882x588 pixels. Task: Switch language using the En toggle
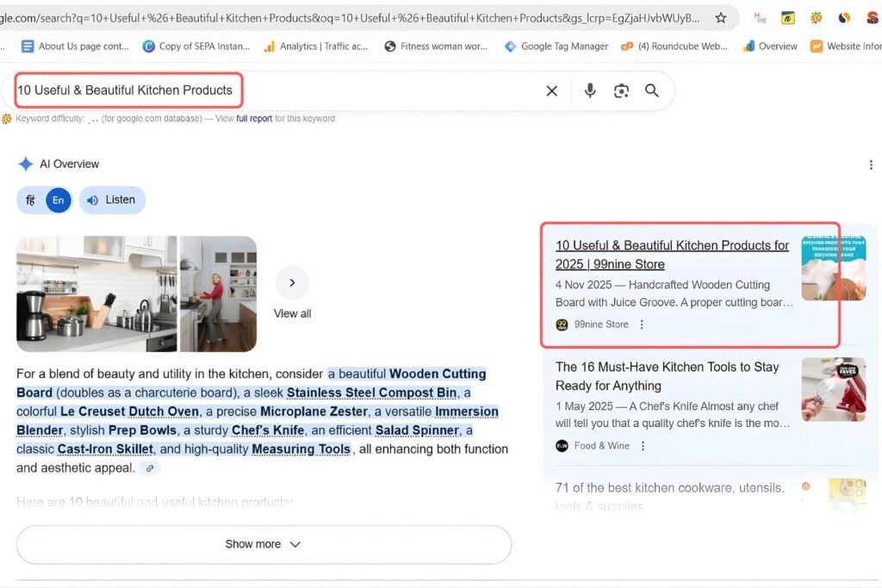(x=57, y=200)
